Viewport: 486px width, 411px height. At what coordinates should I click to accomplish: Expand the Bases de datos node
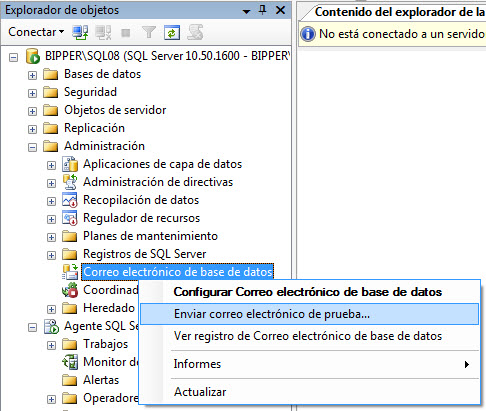click(32, 75)
